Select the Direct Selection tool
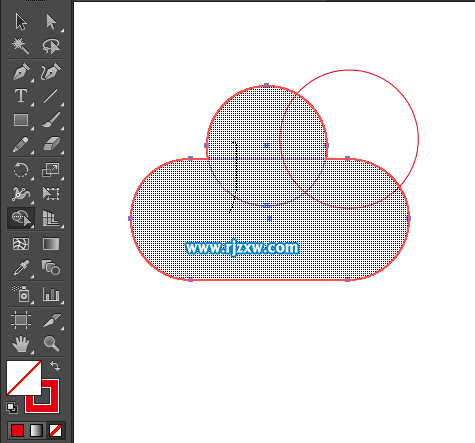 coord(51,22)
